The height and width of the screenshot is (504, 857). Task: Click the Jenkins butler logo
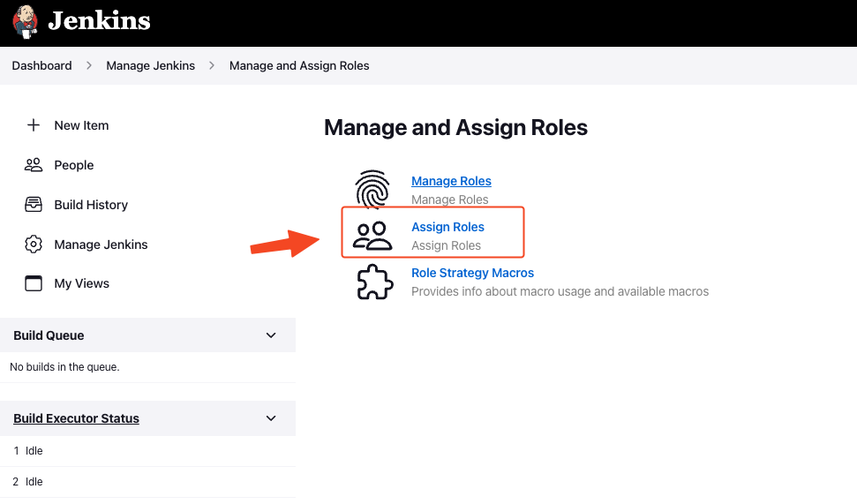point(25,22)
